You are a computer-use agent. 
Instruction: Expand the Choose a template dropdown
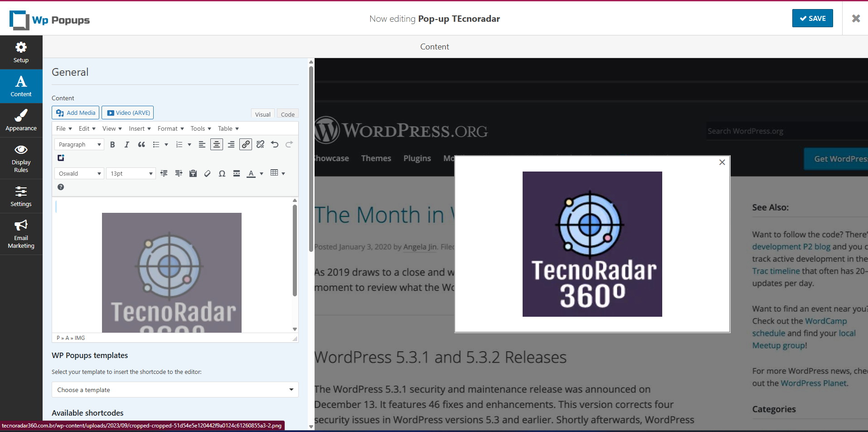[x=175, y=390]
